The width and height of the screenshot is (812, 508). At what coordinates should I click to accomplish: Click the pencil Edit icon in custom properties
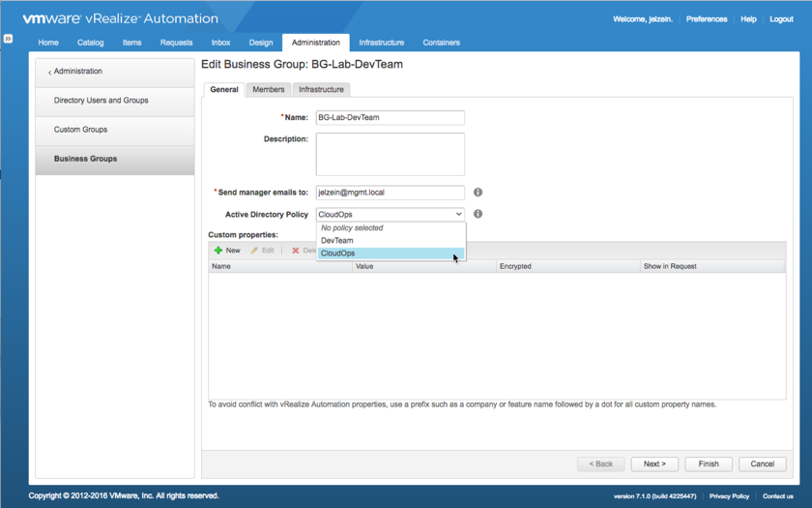(255, 251)
